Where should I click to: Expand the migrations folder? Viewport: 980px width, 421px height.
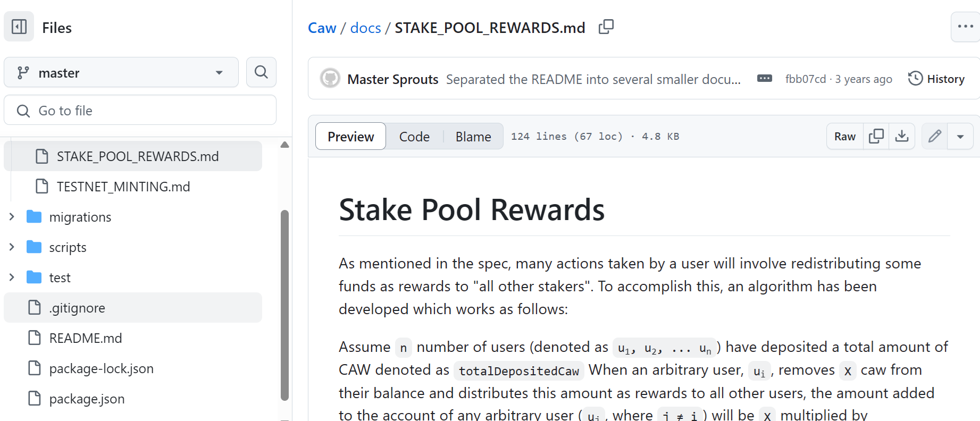point(12,217)
